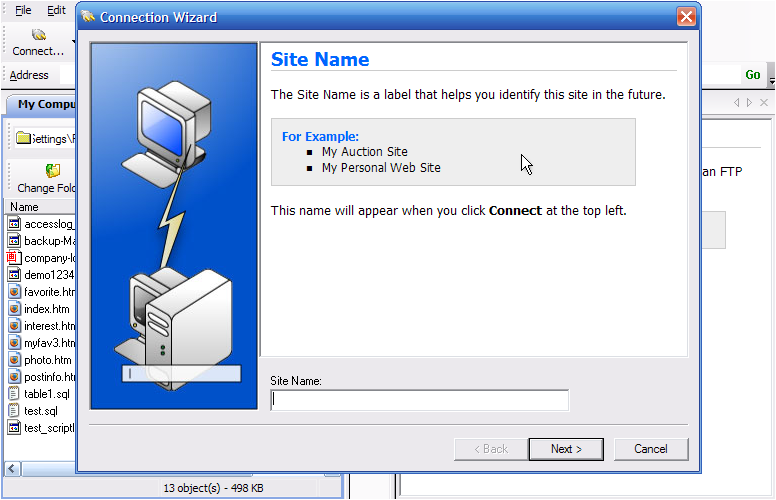Image resolution: width=776 pixels, height=500 pixels.
Task: Select the photo.htm file
Action: pos(47,360)
